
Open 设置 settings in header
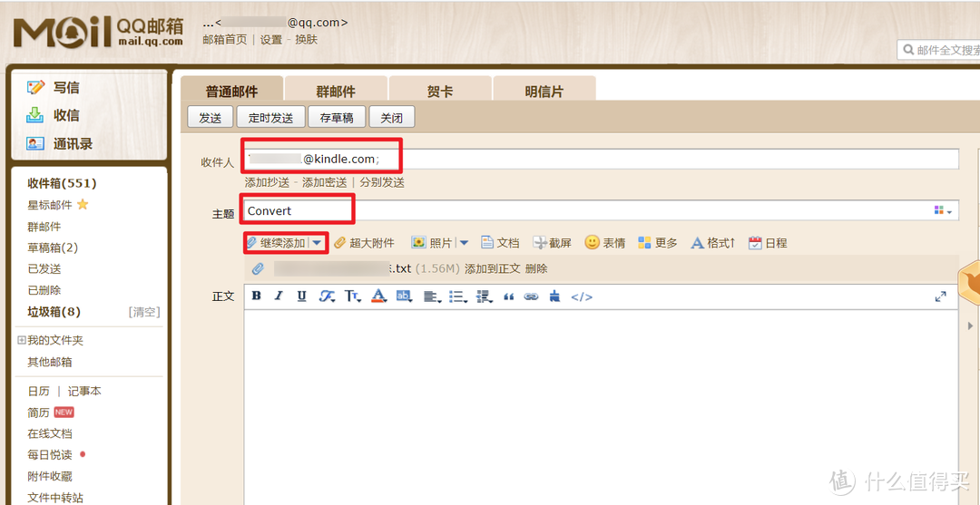tap(271, 39)
